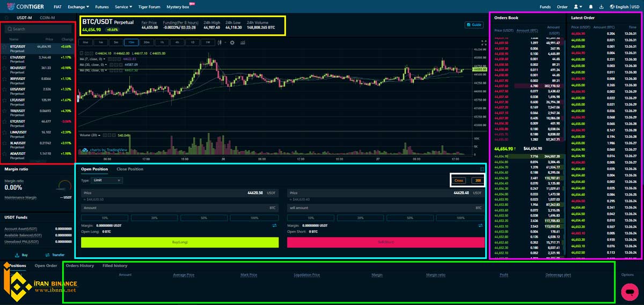Click the swap icon under Buy margin

(x=275, y=226)
